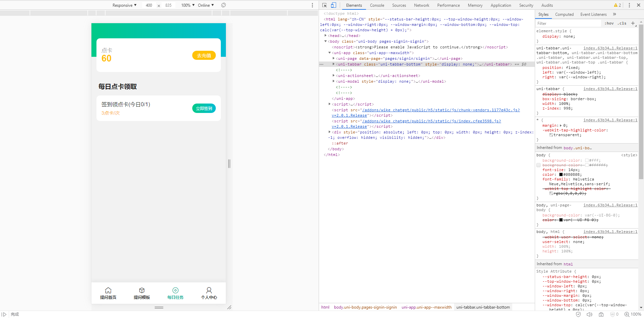Screen dimensions: 644x318
Task: Open device toolbar more options menu
Action: coord(312,5)
